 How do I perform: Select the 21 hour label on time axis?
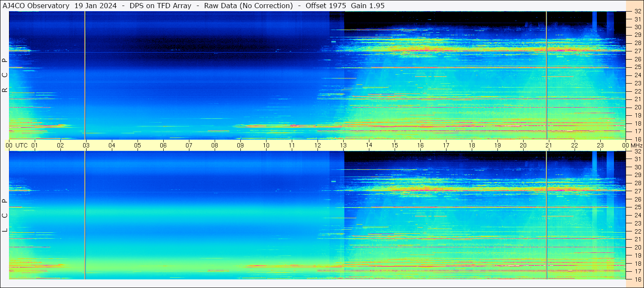549,145
